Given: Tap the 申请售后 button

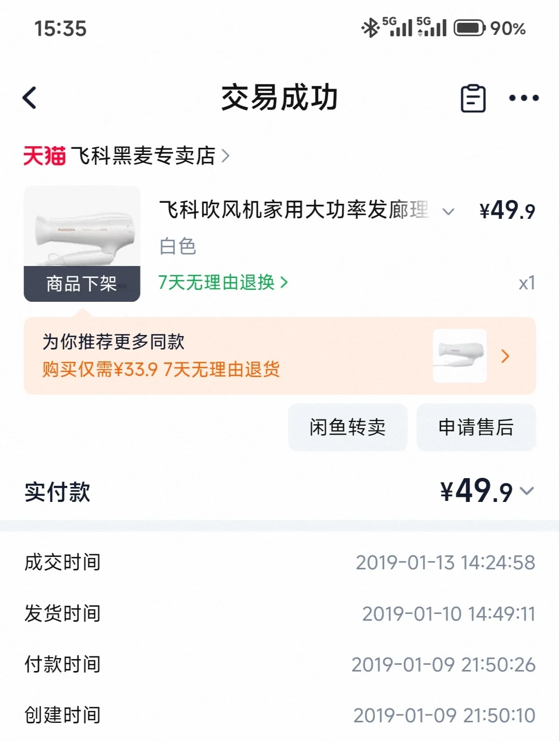Looking at the screenshot, I should [x=476, y=427].
